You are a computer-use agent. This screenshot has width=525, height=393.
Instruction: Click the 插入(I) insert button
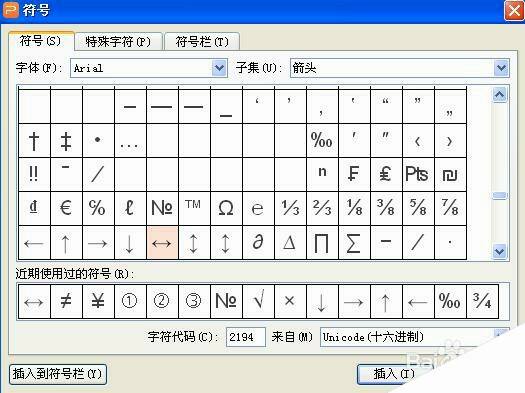[x=394, y=374]
